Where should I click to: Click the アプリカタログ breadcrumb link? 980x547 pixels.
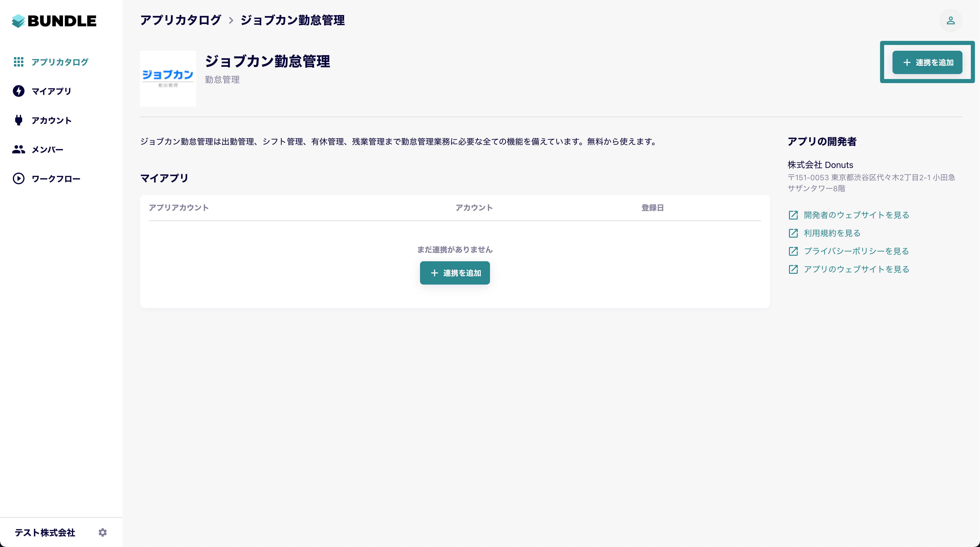tap(181, 20)
